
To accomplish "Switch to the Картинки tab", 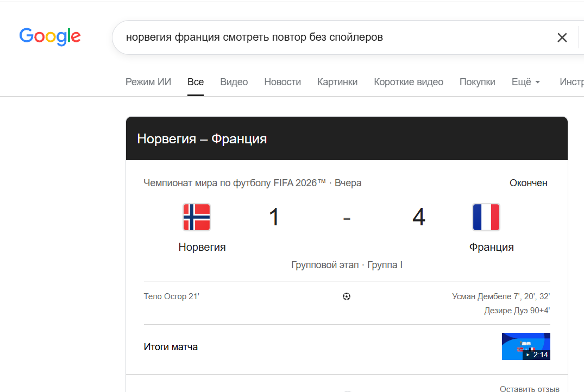I will (x=337, y=82).
